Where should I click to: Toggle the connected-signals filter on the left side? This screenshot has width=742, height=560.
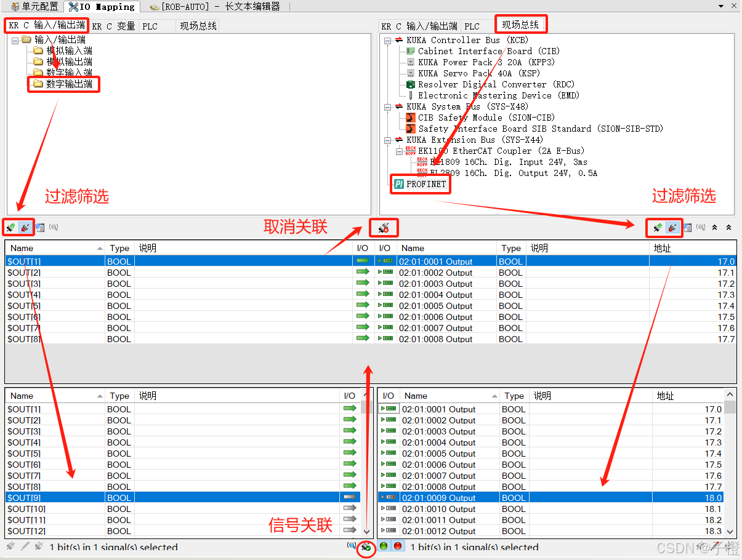click(x=10, y=228)
